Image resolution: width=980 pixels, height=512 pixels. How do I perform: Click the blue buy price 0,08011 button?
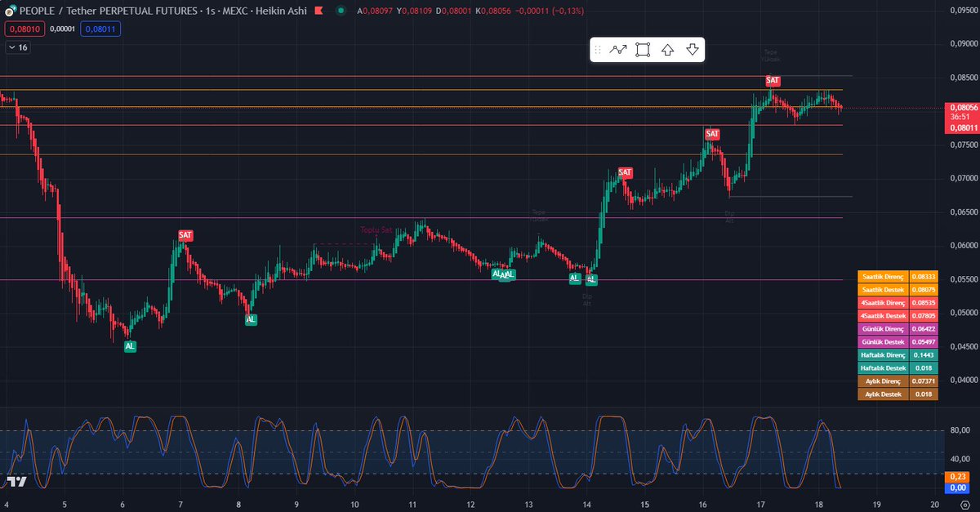coord(100,29)
